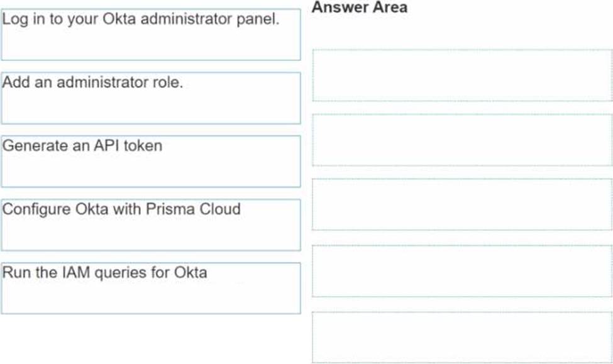Screen dimensions: 613x364
Task: Click the fifth empty Answer Area slot
Action: click(462, 338)
